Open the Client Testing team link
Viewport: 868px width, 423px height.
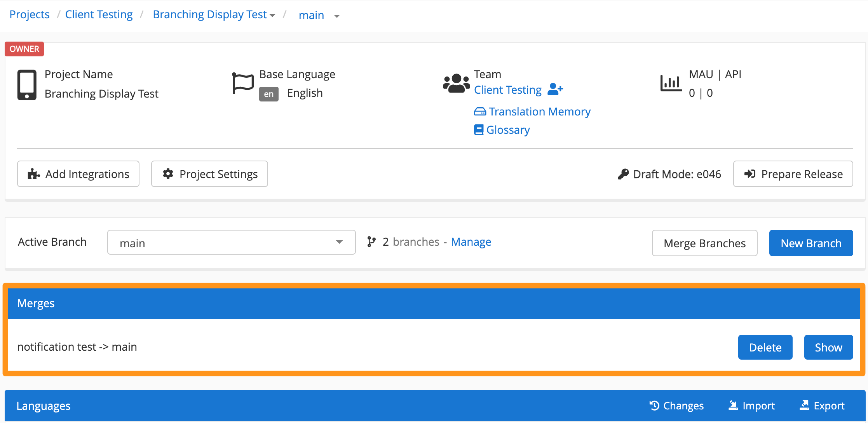[x=508, y=90]
